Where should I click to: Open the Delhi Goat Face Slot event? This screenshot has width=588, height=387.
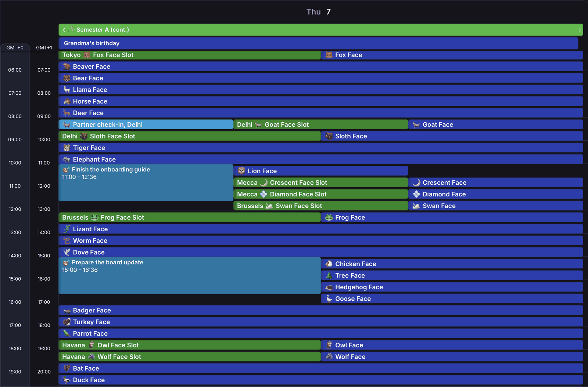tap(321, 124)
